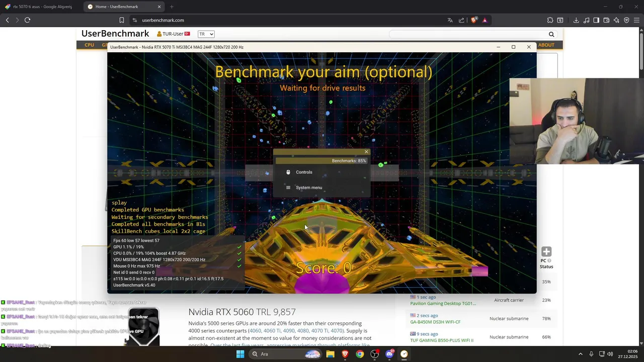Open the Brave Shields lion icon

click(473, 20)
